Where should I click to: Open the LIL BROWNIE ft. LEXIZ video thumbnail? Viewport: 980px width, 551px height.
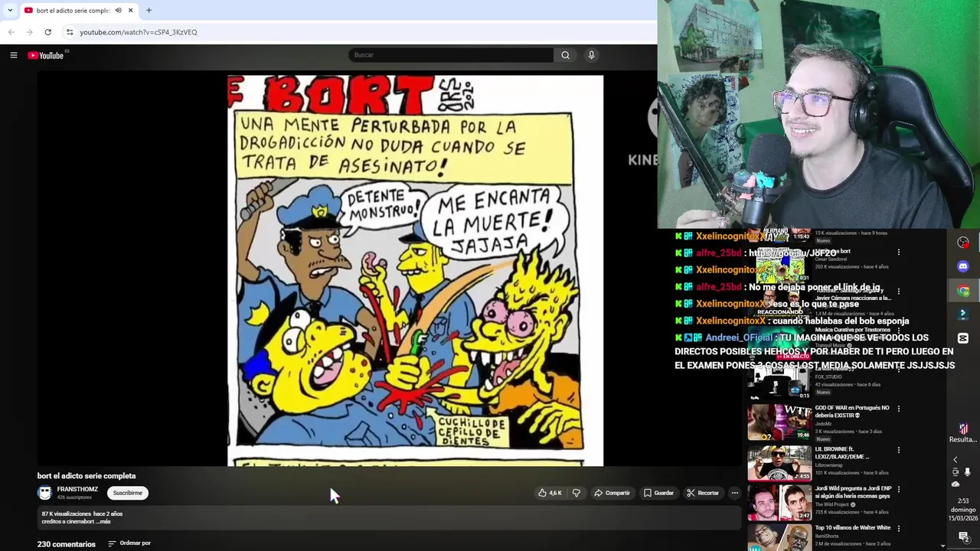[x=779, y=463]
